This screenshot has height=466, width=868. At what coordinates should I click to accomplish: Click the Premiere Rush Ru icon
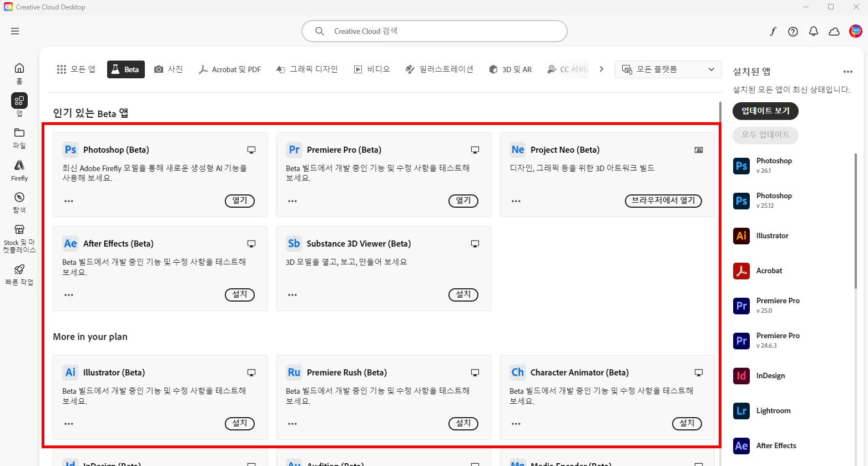click(294, 372)
